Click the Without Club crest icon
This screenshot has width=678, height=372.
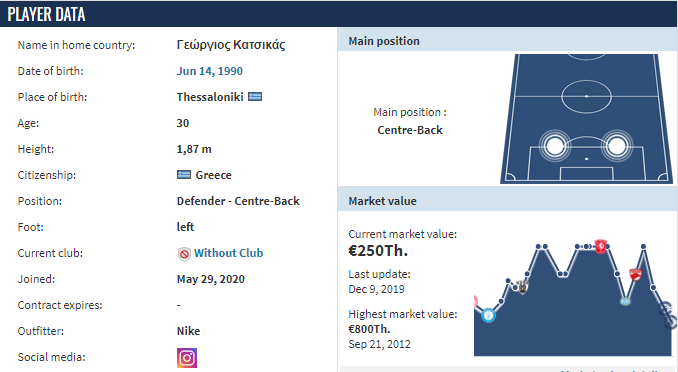click(184, 253)
